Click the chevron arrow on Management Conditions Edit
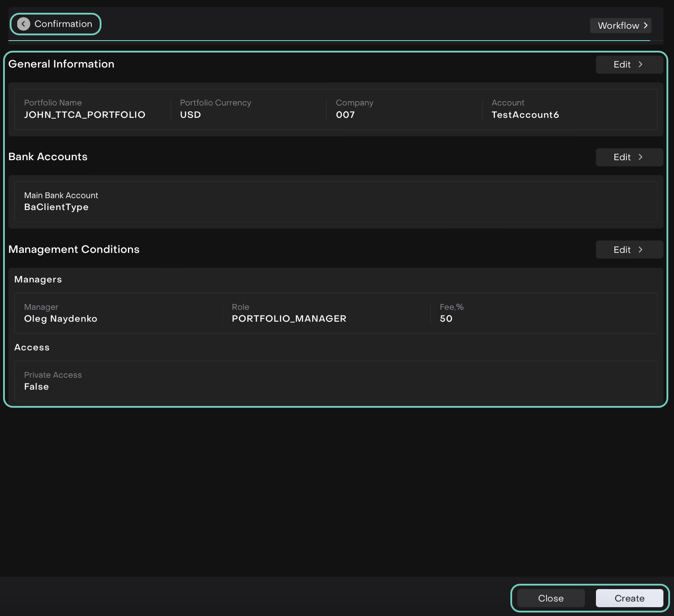 [x=640, y=250]
